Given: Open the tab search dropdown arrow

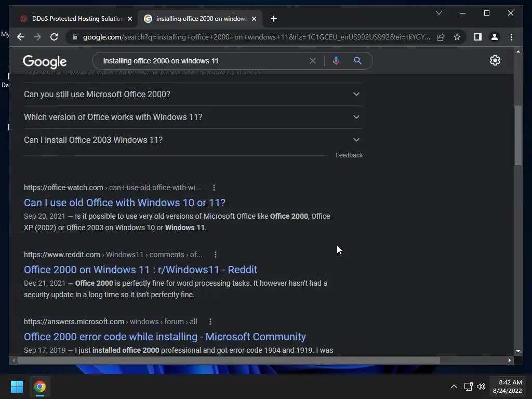Looking at the screenshot, I should (438, 13).
